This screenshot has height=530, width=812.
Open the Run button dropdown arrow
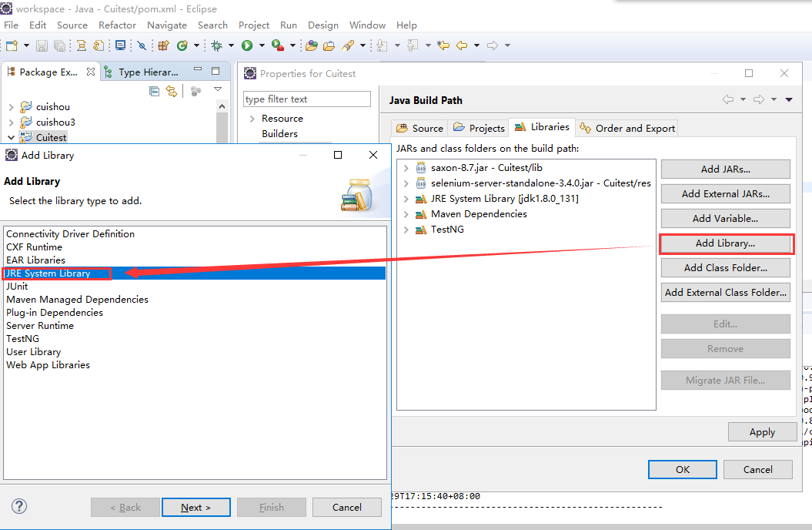pyautogui.click(x=262, y=45)
